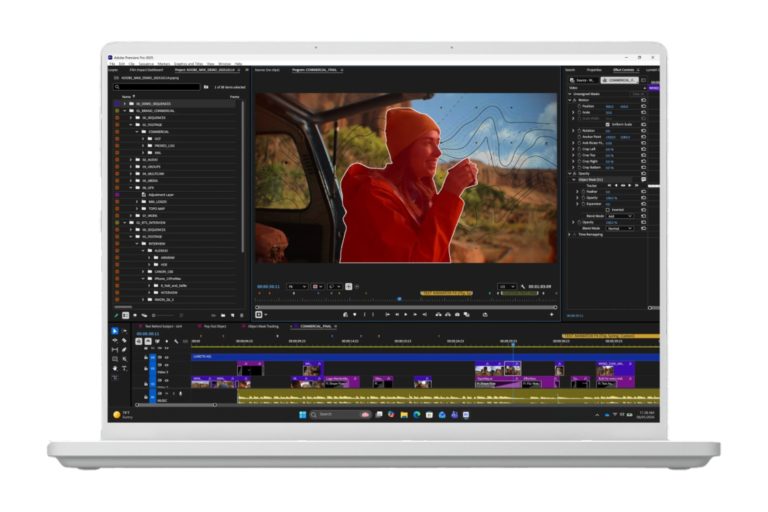The image size is (768, 512).
Task: Step forward one frame in Program Monitor
Action: click(415, 315)
